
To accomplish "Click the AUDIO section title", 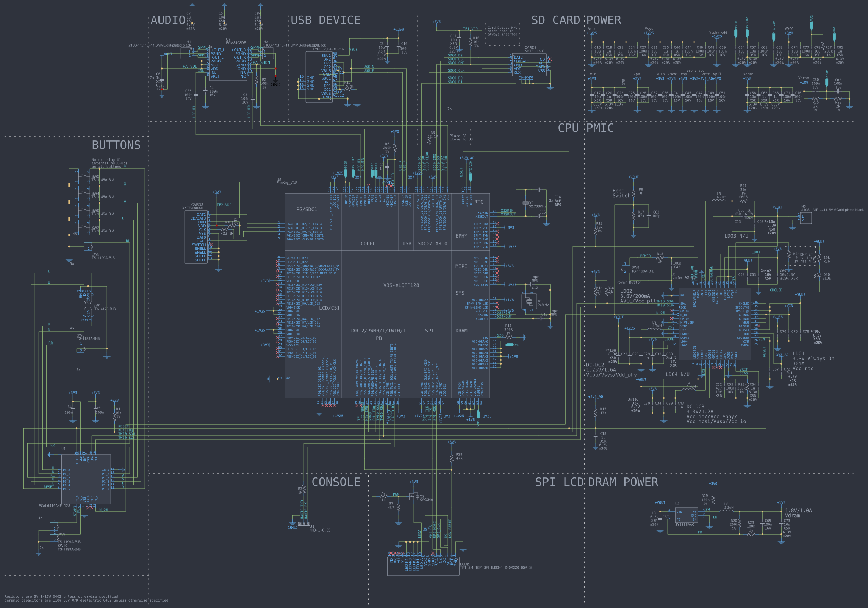I will 168,20.
